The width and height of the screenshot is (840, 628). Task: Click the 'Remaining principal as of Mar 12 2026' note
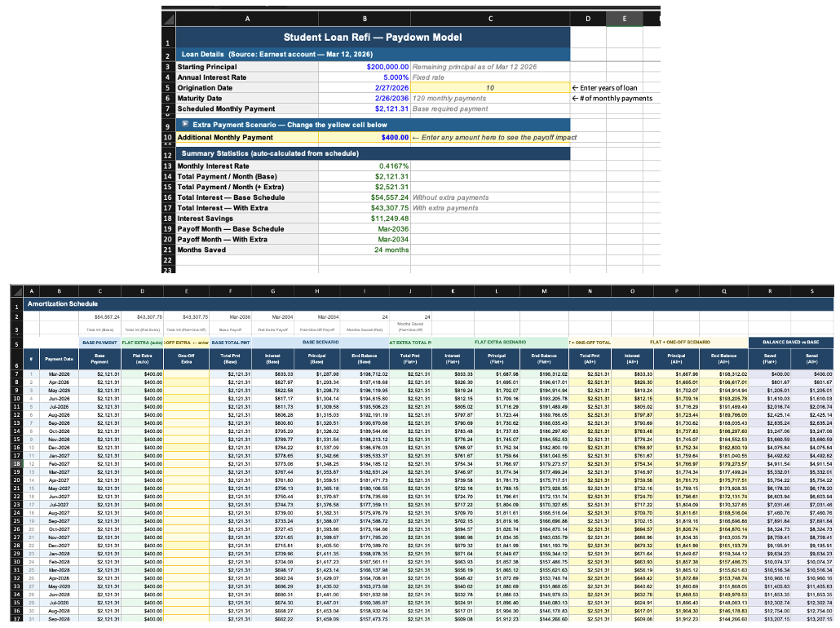[x=475, y=67]
